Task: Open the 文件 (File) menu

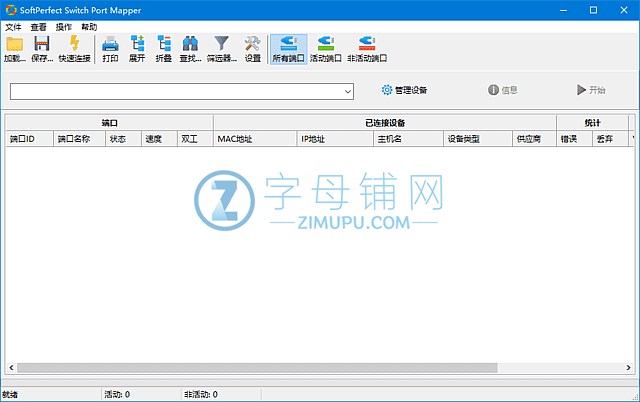Action: click(x=13, y=27)
